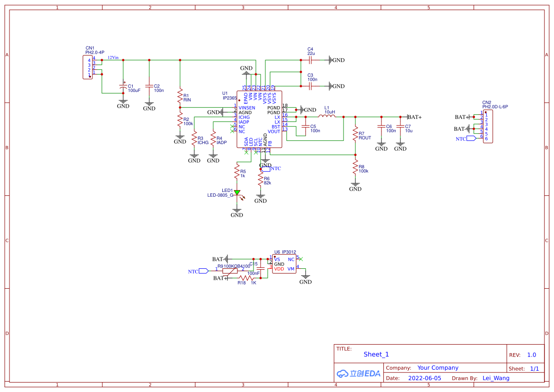Click the Sheet_1 title text
The width and height of the screenshot is (554, 392).
pos(376,354)
